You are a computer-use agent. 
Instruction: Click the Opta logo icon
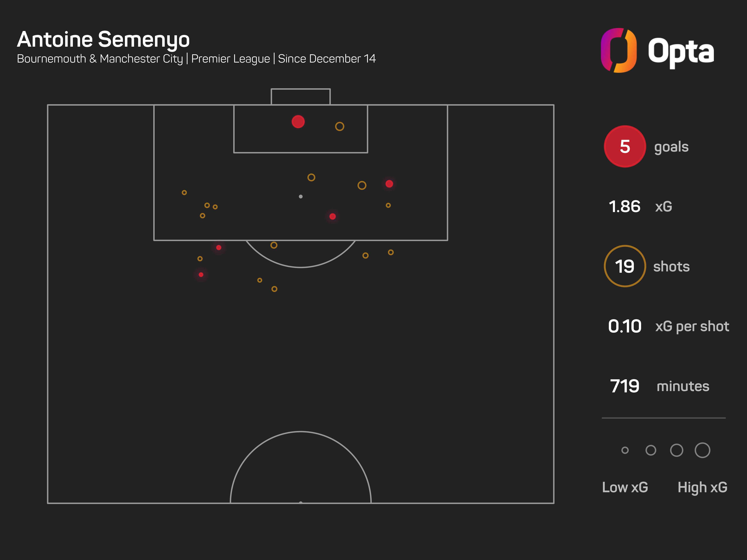coord(619,51)
